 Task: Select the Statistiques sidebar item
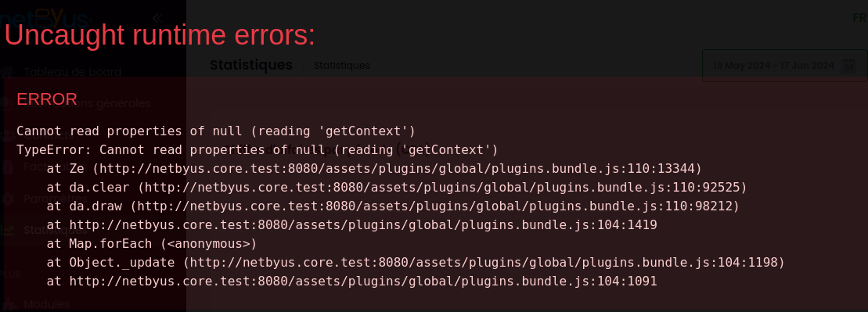pyautogui.click(x=56, y=230)
